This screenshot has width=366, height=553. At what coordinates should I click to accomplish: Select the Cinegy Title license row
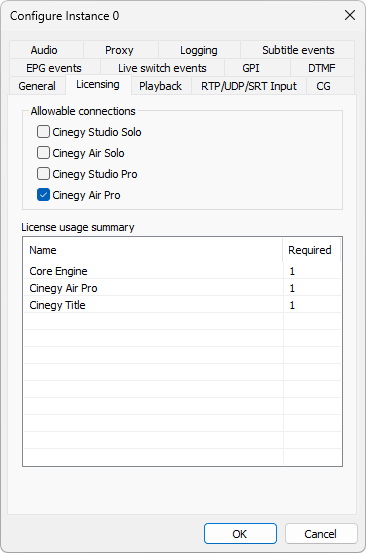tap(182, 305)
